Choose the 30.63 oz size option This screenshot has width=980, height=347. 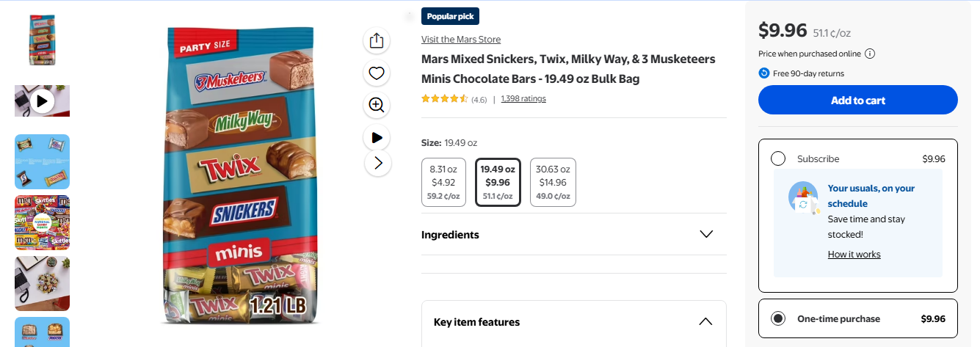[x=553, y=182]
